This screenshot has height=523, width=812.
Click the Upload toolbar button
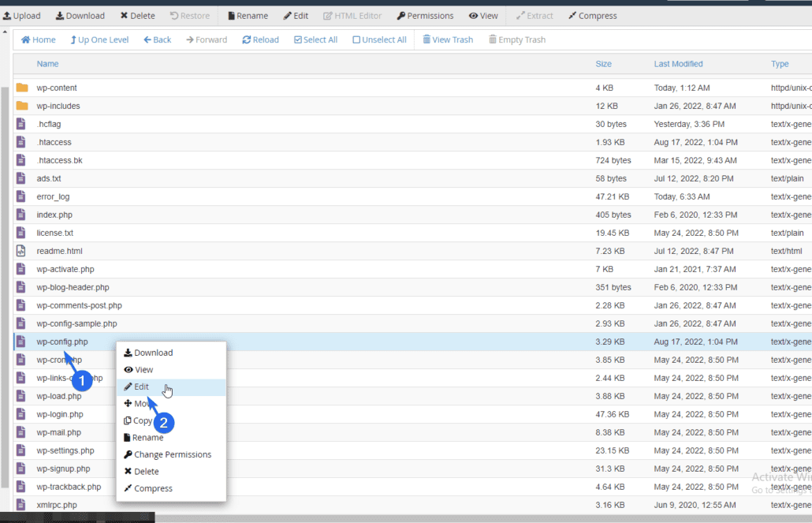point(22,16)
